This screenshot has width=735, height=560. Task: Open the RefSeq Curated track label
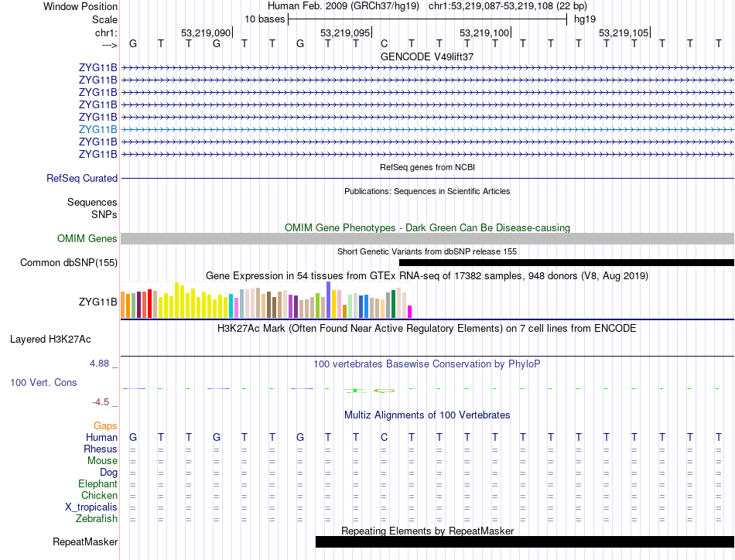click(x=82, y=179)
